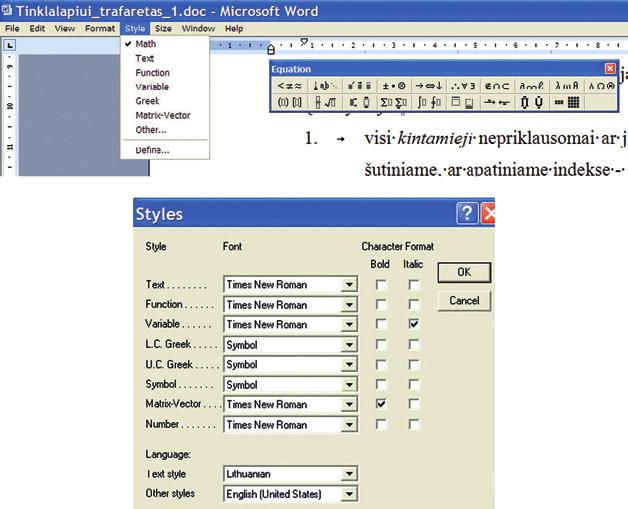Toggle Bold for U.C. Greek style
628x509 pixels.
(381, 364)
